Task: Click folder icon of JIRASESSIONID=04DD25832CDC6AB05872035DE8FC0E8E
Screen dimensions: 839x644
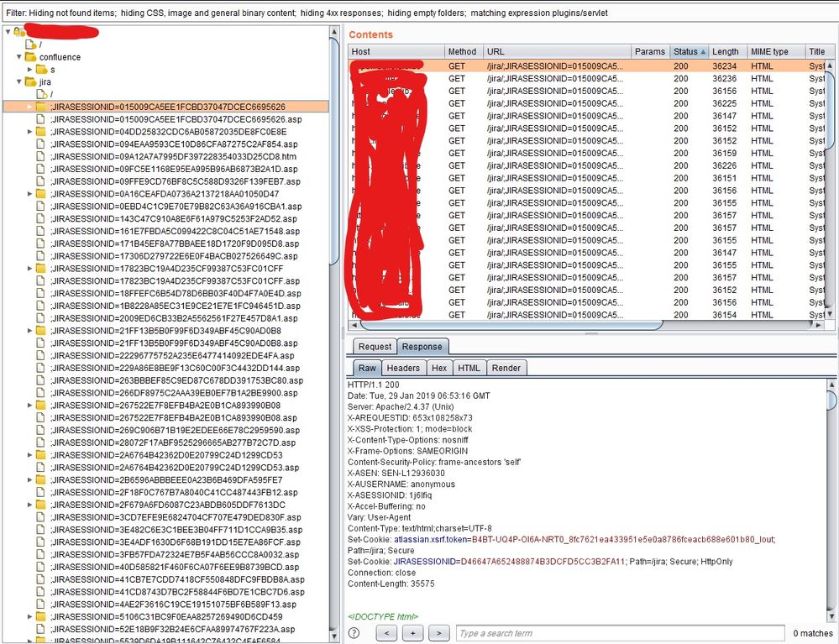Action: pos(40,131)
